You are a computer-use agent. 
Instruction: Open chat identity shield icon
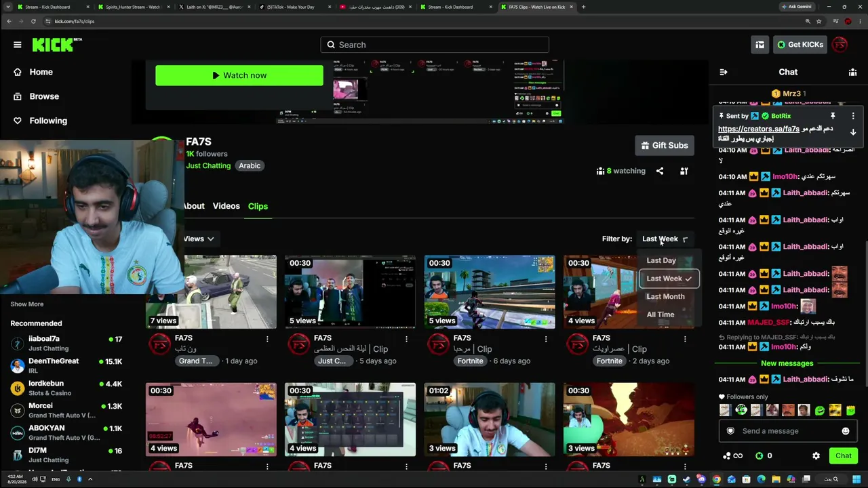730,431
